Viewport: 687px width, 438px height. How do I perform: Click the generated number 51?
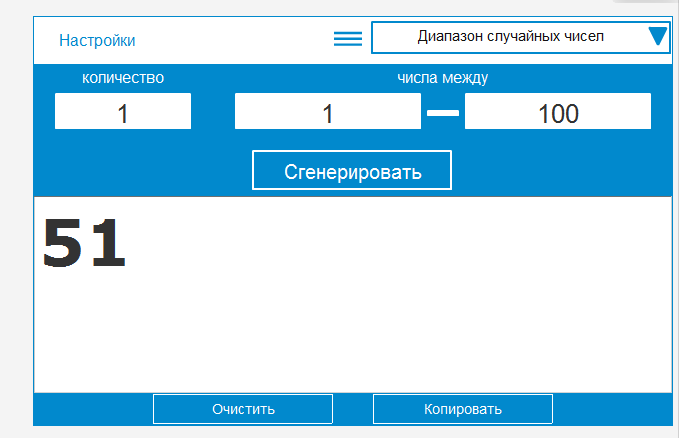pyautogui.click(x=84, y=244)
